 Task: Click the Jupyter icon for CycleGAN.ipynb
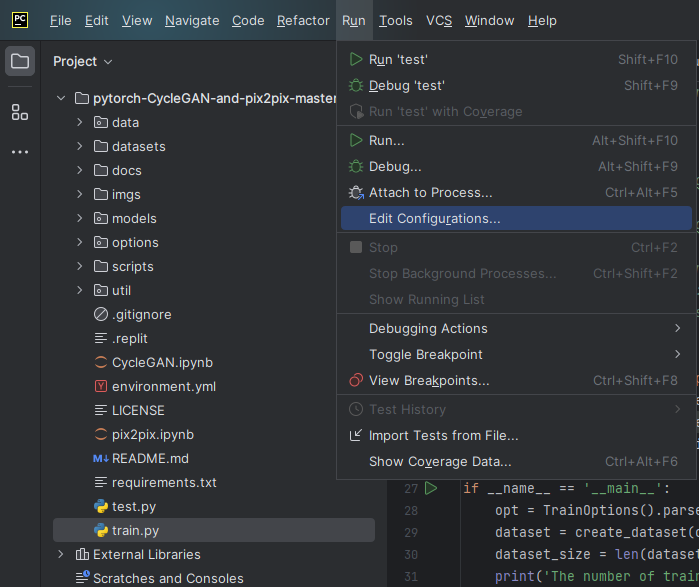tap(101, 362)
